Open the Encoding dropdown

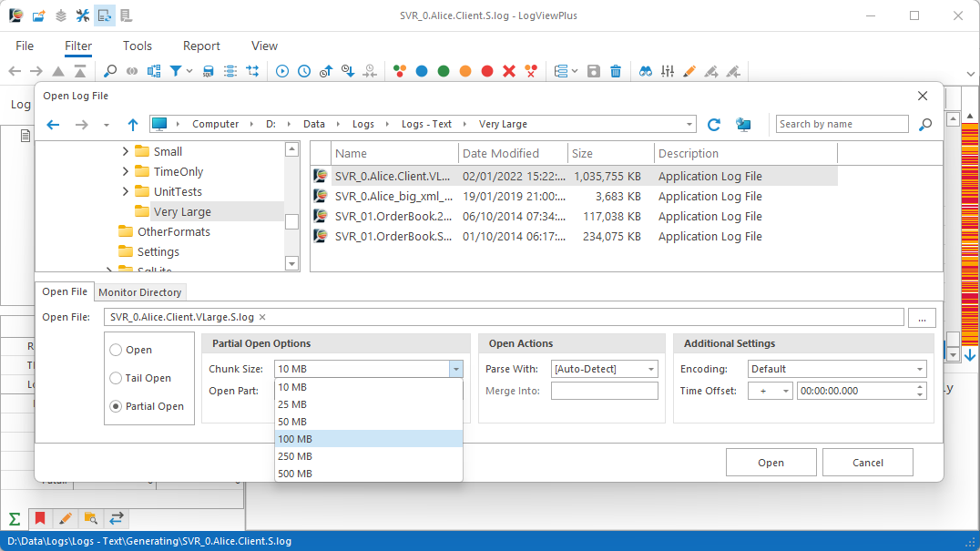click(x=919, y=369)
